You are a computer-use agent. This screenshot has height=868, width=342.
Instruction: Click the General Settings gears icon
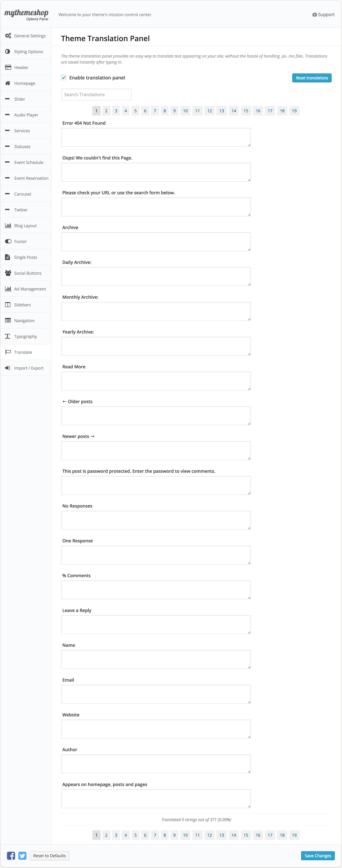8,36
